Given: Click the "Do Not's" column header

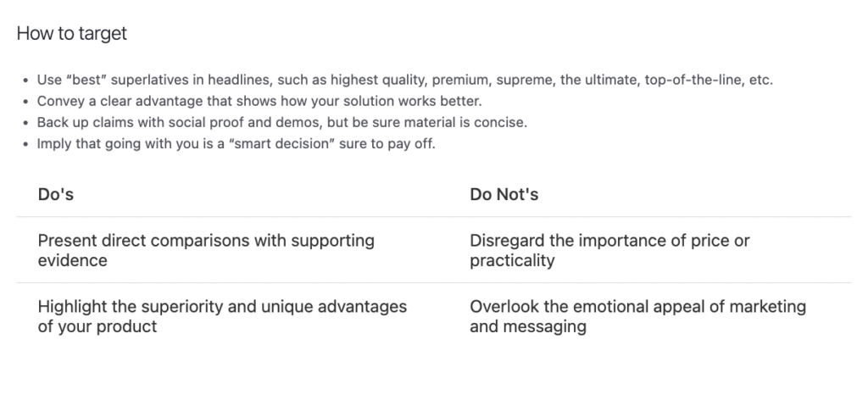Looking at the screenshot, I should coord(504,195).
